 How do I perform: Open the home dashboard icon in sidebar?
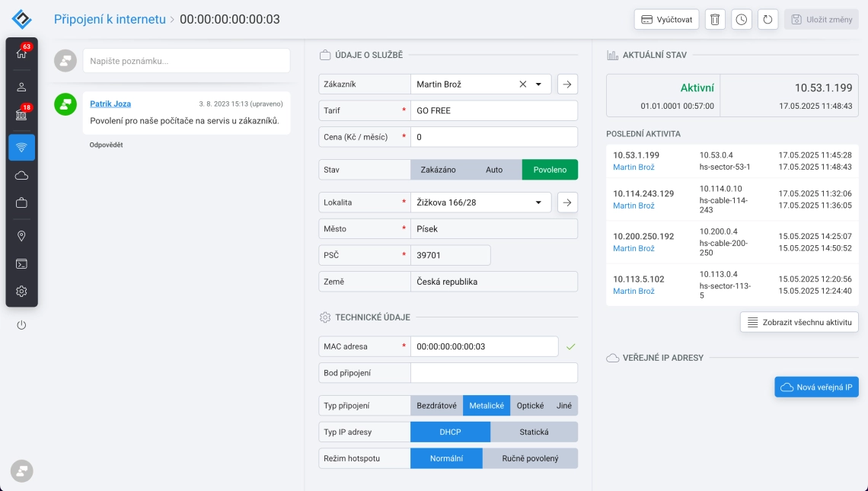pos(21,53)
